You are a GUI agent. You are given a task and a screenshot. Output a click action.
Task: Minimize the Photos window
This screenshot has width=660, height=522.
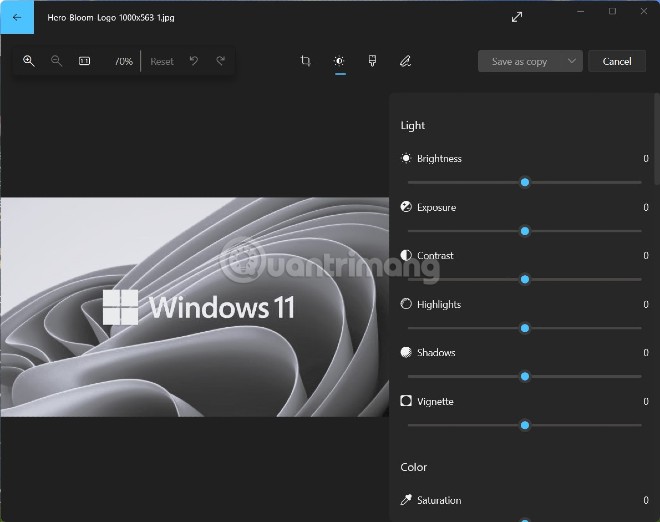[x=580, y=11]
